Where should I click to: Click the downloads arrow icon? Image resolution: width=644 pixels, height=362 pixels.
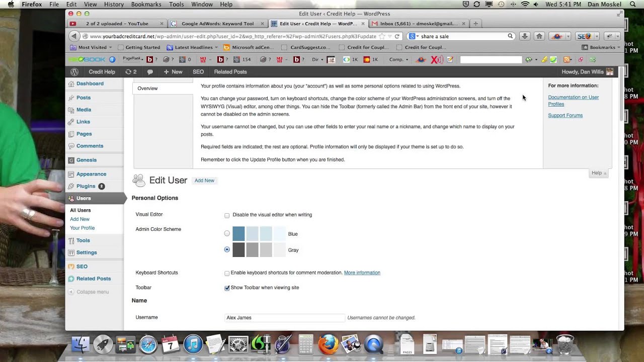pyautogui.click(x=525, y=36)
